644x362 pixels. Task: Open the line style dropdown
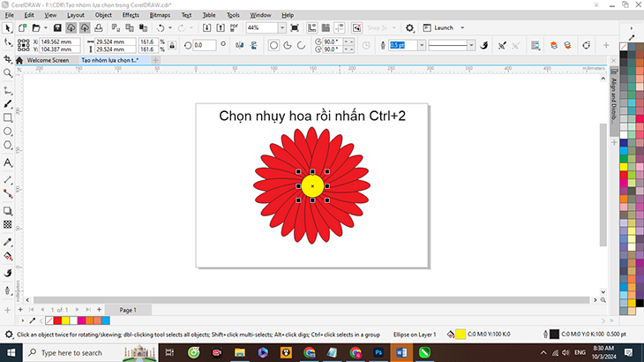(x=471, y=45)
